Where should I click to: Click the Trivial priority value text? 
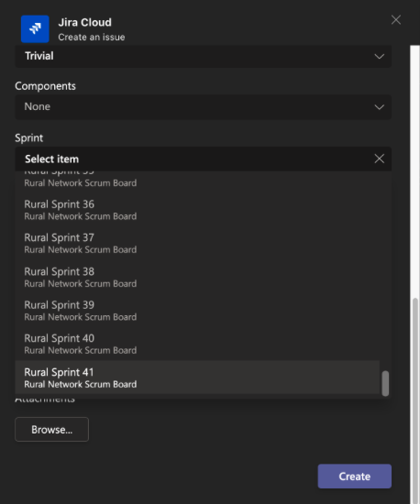tap(39, 56)
